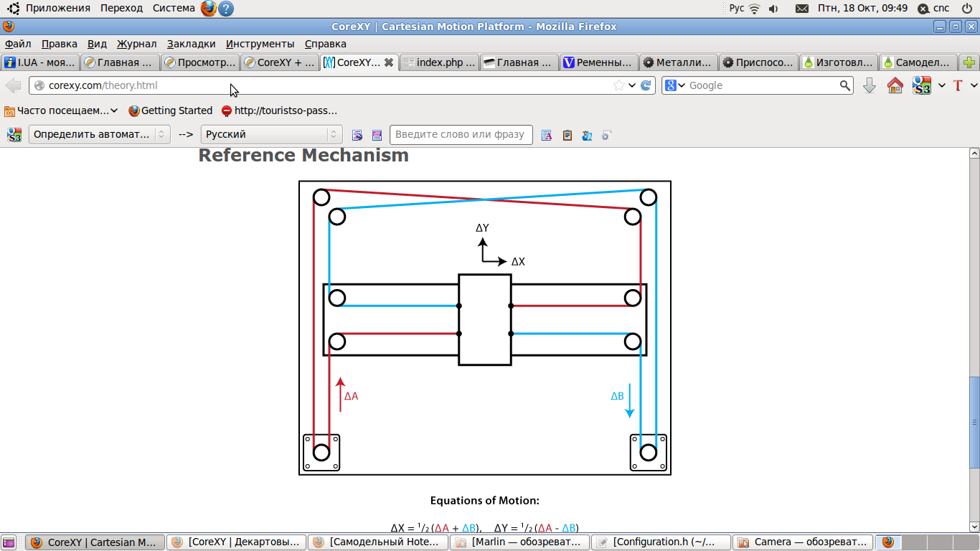Start a search with the magnifier icon
Image resolution: width=980 pixels, height=551 pixels.
[x=845, y=85]
